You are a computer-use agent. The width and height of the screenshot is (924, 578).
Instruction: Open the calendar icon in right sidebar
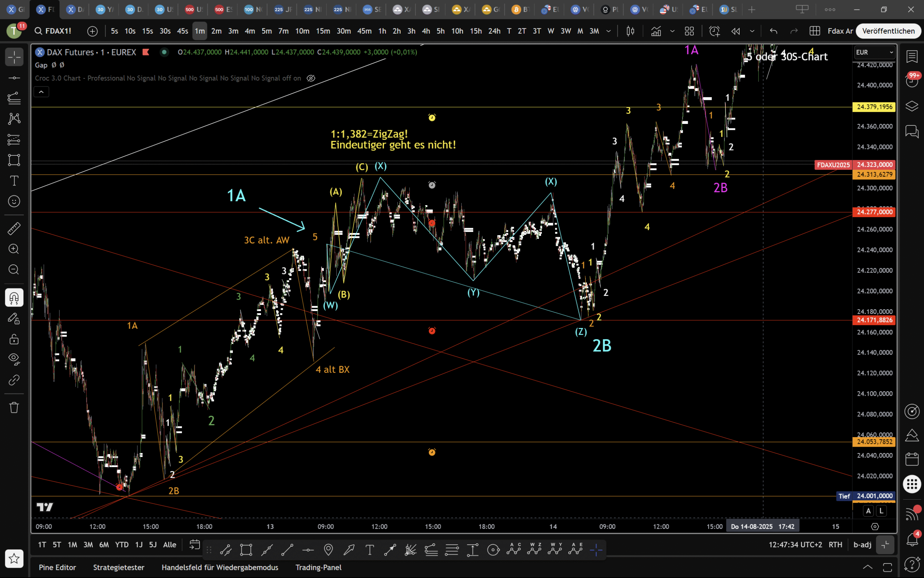tap(912, 459)
